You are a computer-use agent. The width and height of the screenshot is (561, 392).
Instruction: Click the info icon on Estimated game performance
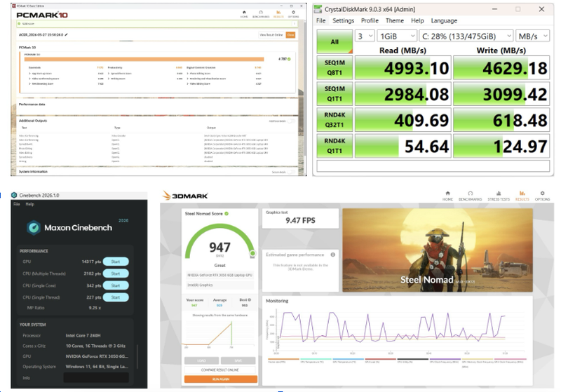click(x=332, y=255)
